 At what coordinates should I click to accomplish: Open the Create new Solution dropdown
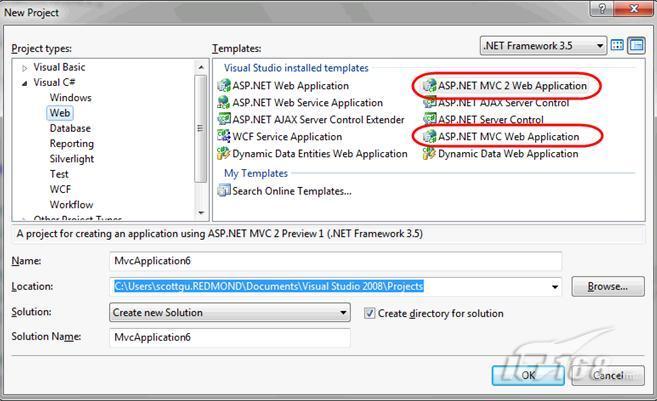point(230,313)
